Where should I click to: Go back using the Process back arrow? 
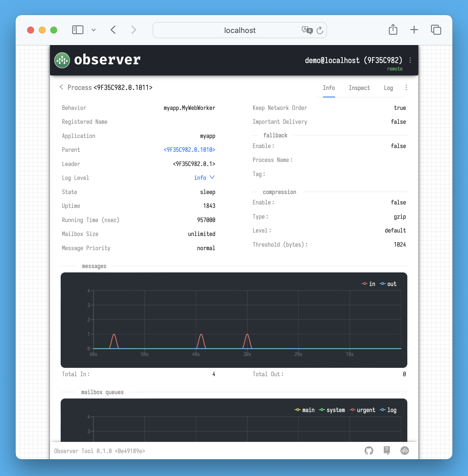(61, 87)
